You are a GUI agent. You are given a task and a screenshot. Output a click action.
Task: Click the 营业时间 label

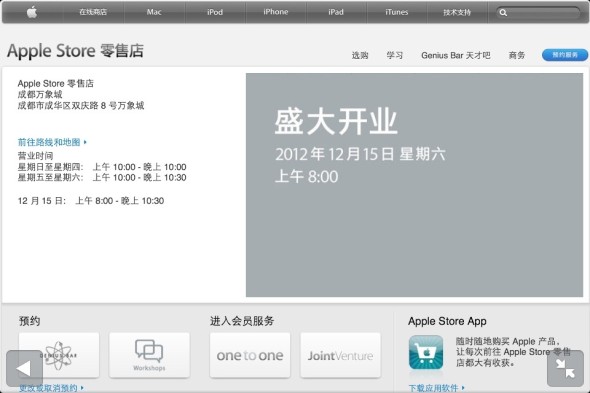coord(35,156)
